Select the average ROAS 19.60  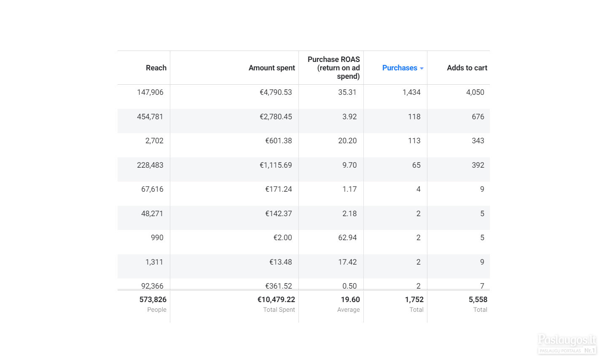(x=350, y=300)
